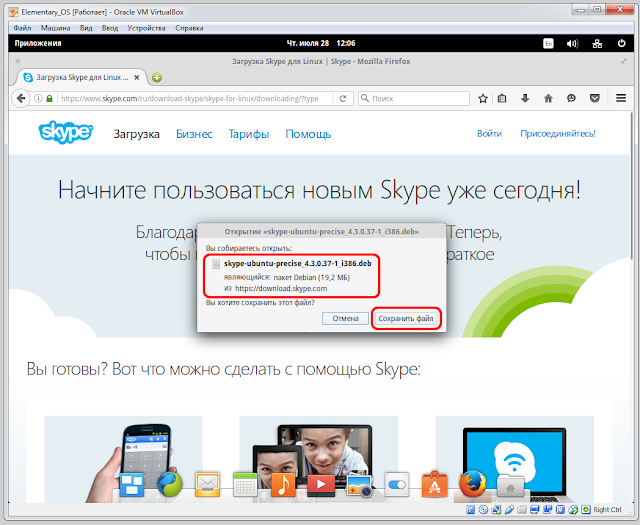
Task: Click the Отмена button in dialog
Action: (345, 318)
